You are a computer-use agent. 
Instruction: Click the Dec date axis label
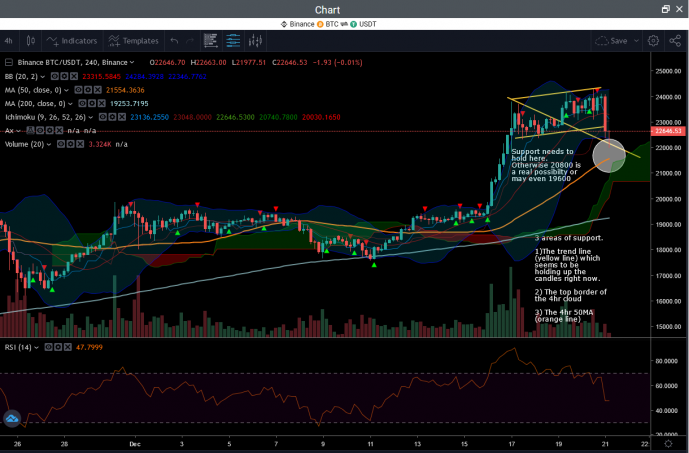tap(135, 444)
